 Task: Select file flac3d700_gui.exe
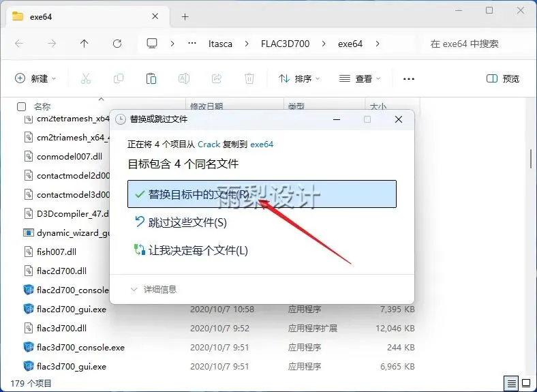[72, 366]
